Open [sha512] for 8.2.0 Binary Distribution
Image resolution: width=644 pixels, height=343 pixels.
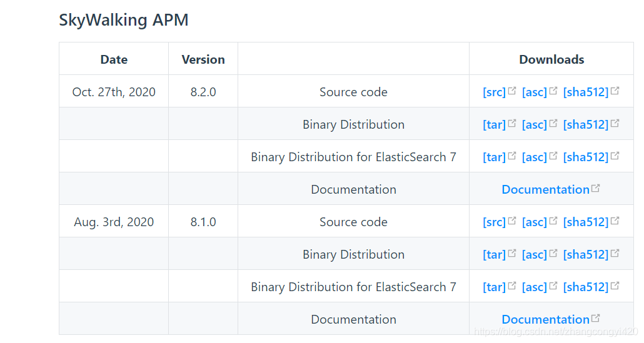(x=586, y=124)
